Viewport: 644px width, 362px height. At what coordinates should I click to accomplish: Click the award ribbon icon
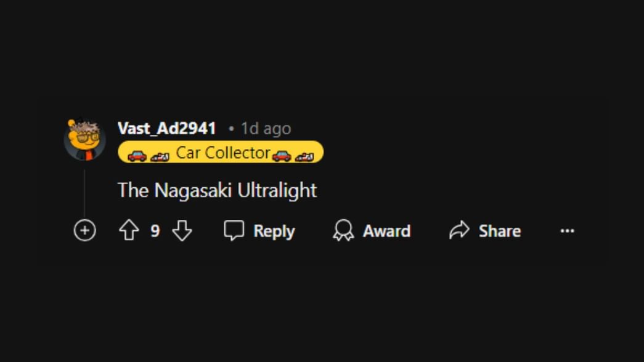click(x=343, y=231)
